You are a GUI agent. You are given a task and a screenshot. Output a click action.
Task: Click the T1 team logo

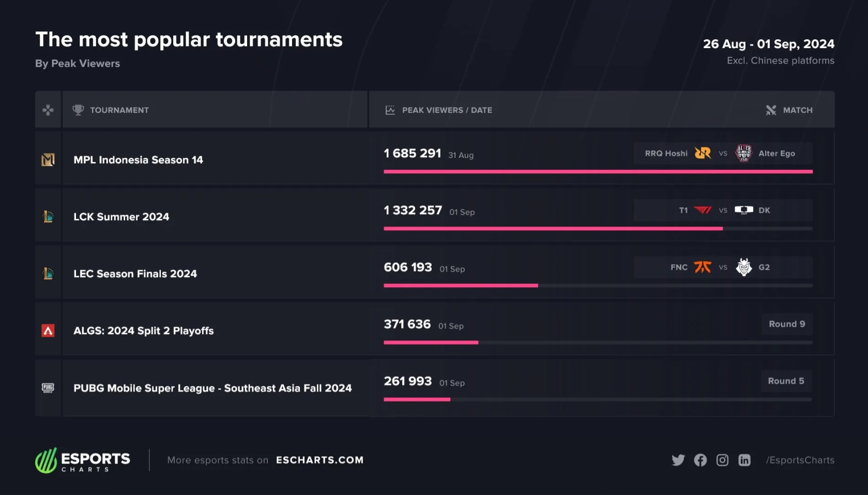(703, 210)
